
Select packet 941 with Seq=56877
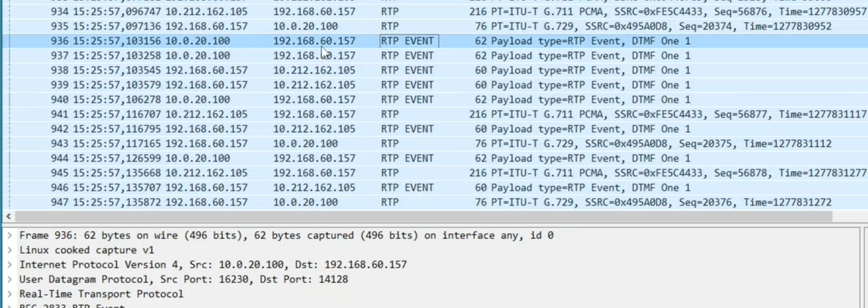434,114
